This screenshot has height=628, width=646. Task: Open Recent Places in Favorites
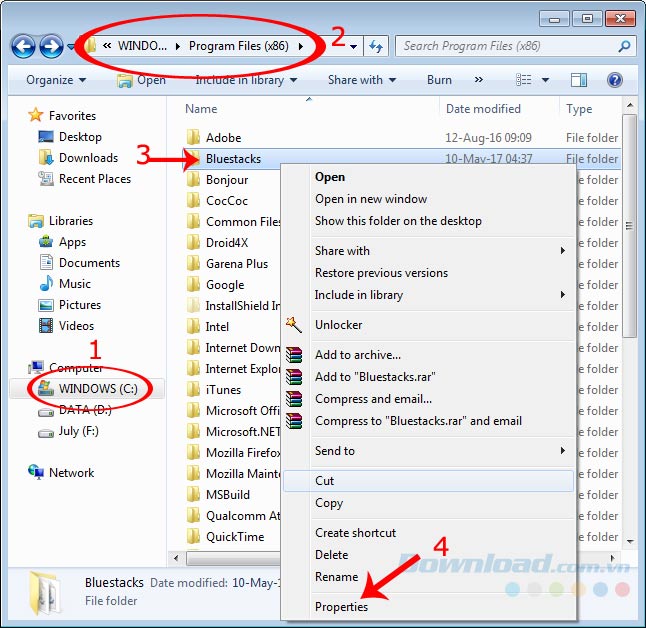[x=95, y=179]
